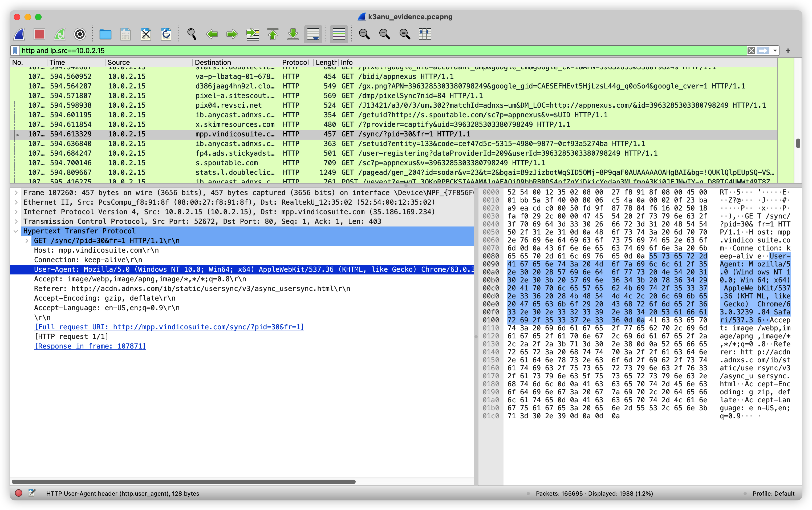Image resolution: width=812 pixels, height=510 pixels.
Task: Collapse the Hypertext Transfer Protocol section
Action: tap(16, 231)
